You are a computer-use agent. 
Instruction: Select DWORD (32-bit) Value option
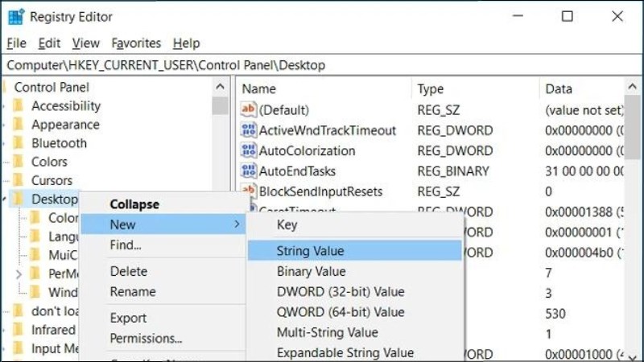(355, 292)
